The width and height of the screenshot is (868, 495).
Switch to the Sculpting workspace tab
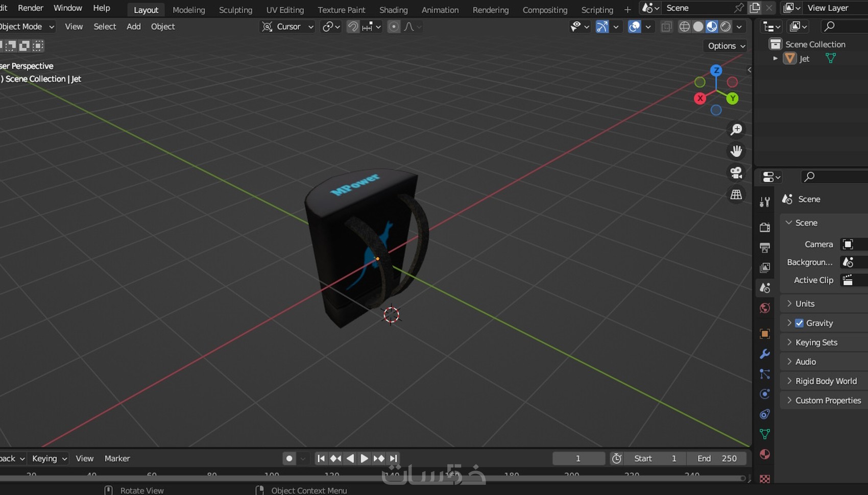coord(235,10)
